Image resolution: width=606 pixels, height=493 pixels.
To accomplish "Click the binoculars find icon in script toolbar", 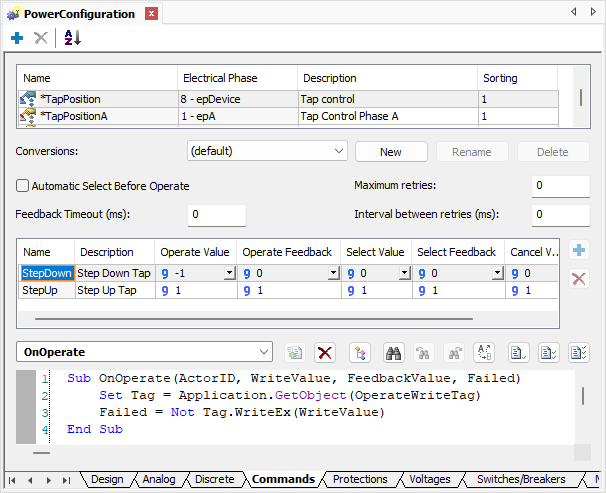I will 394,352.
